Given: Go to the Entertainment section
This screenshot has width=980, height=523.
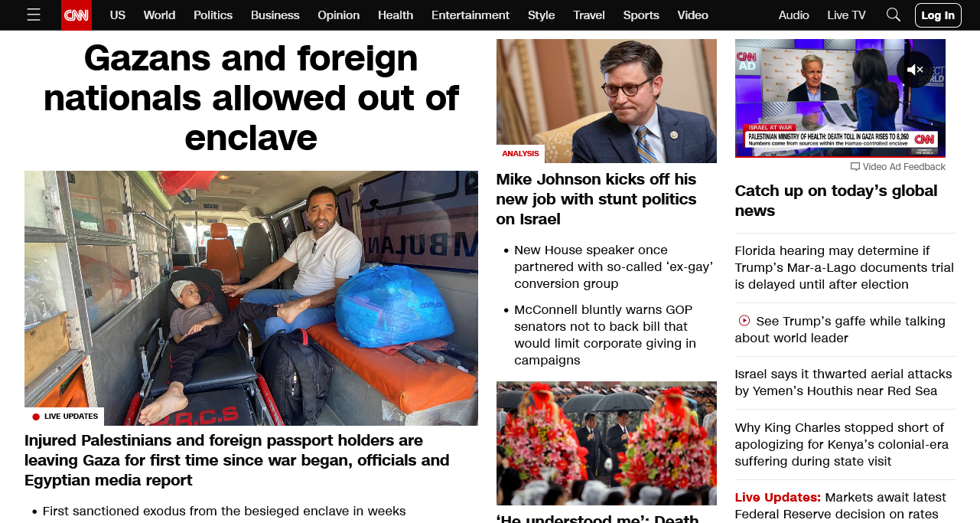Looking at the screenshot, I should [x=470, y=15].
